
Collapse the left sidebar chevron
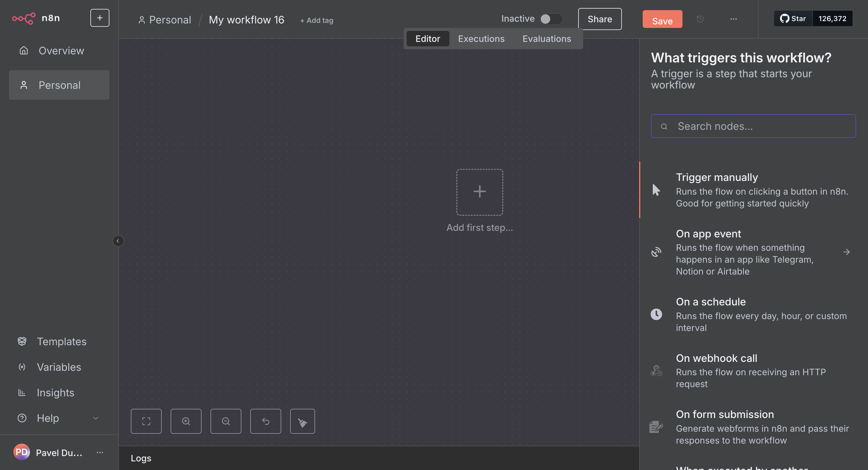coord(118,241)
